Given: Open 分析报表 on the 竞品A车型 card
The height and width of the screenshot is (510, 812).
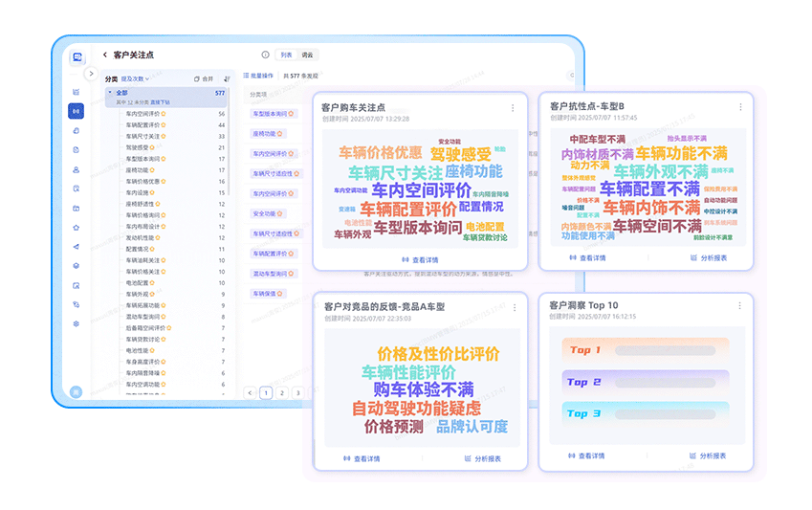Looking at the screenshot, I should 481,458.
